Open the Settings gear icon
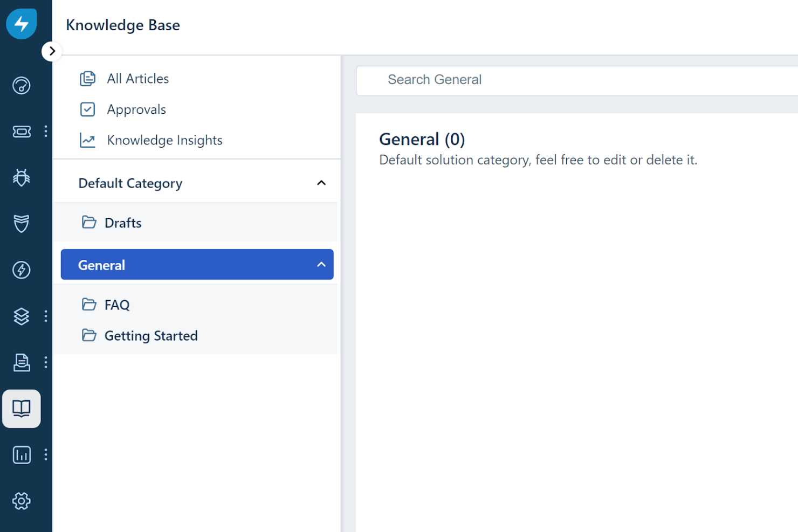798x532 pixels. coord(21,501)
